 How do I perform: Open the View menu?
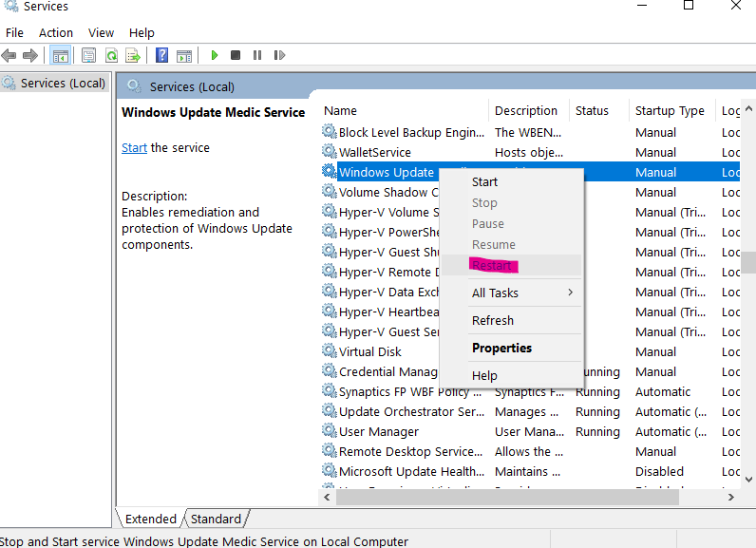pos(101,33)
